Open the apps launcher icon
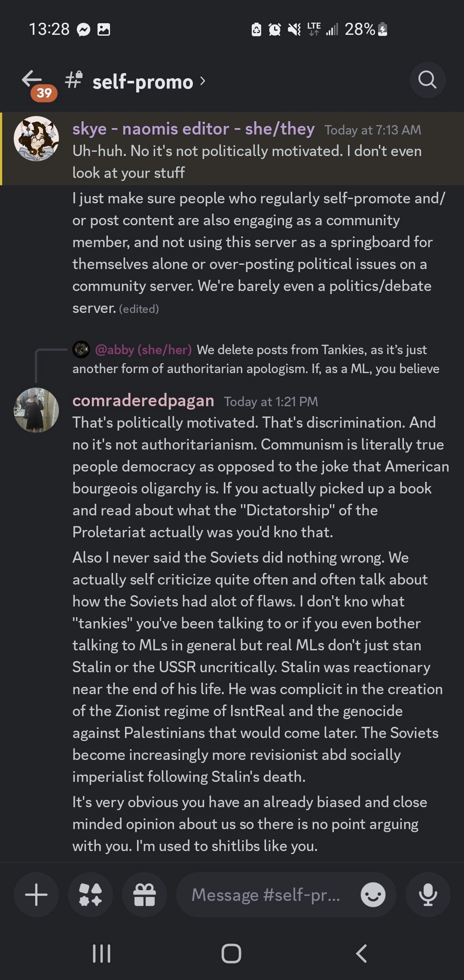Screen dimensions: 464x980 point(91,894)
